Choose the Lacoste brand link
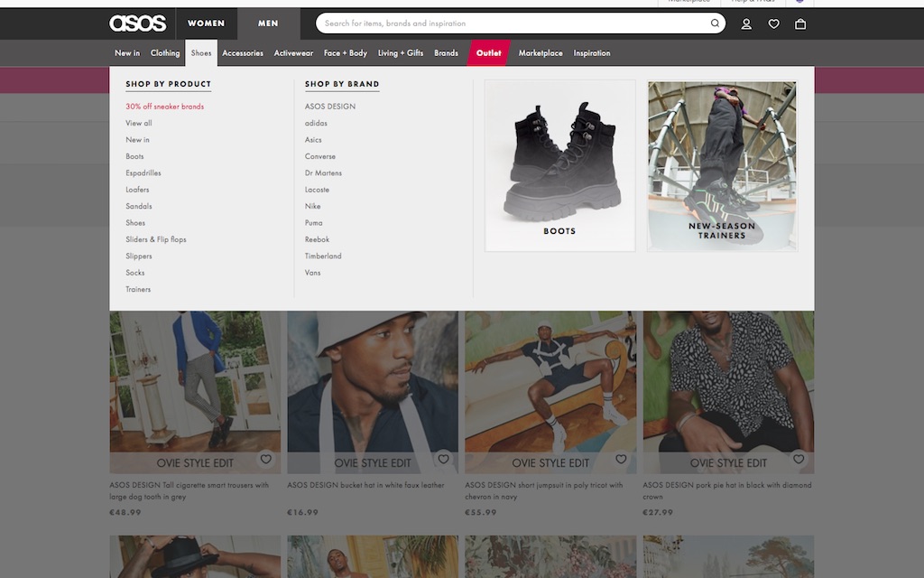Image resolution: width=924 pixels, height=578 pixels. pos(317,190)
